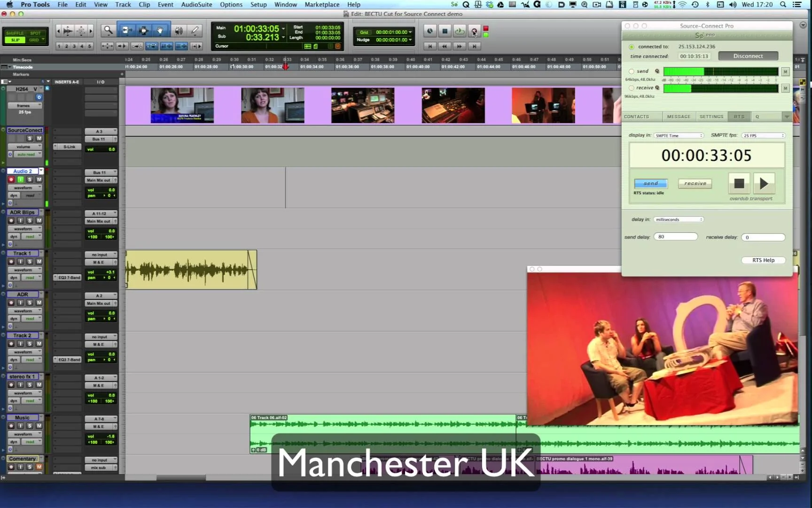812x508 pixels.
Task: Click the RTS Help button
Action: (x=763, y=260)
